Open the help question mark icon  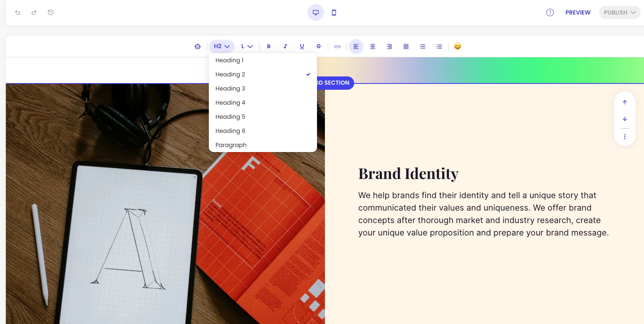[x=550, y=12]
